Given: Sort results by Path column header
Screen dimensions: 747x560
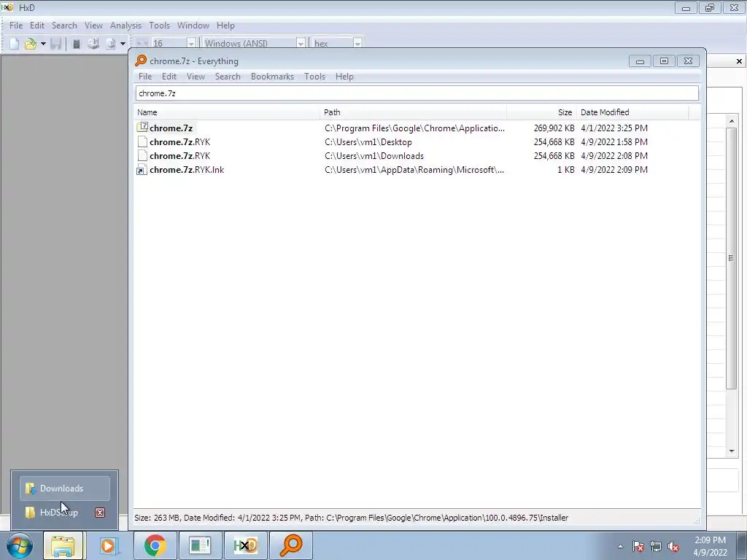Looking at the screenshot, I should (414, 112).
